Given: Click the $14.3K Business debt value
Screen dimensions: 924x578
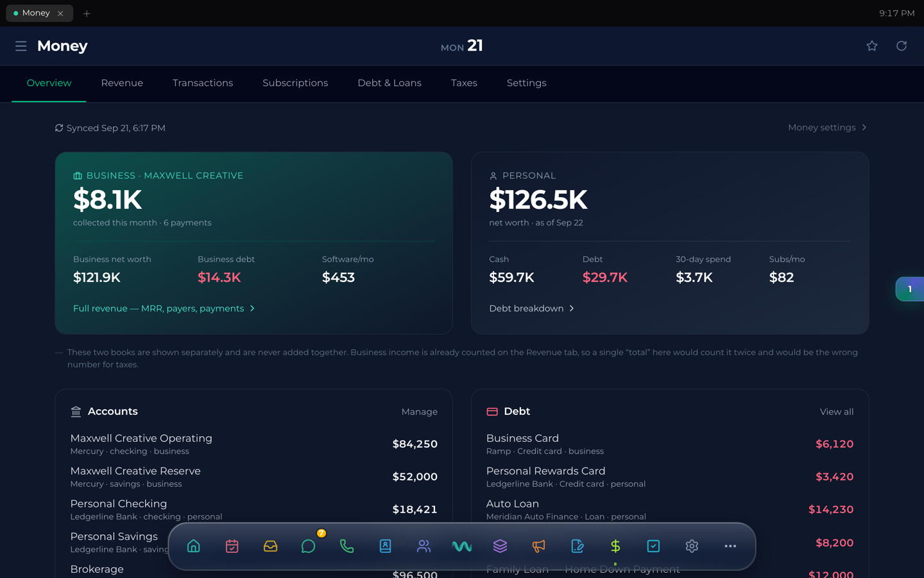Looking at the screenshot, I should (x=219, y=277).
